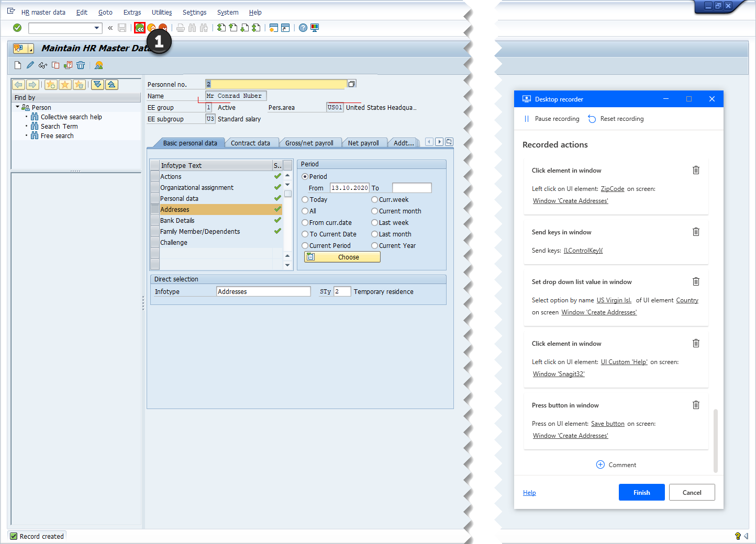Click the Generate Shortcut icon
756x544 pixels.
coord(285,28)
